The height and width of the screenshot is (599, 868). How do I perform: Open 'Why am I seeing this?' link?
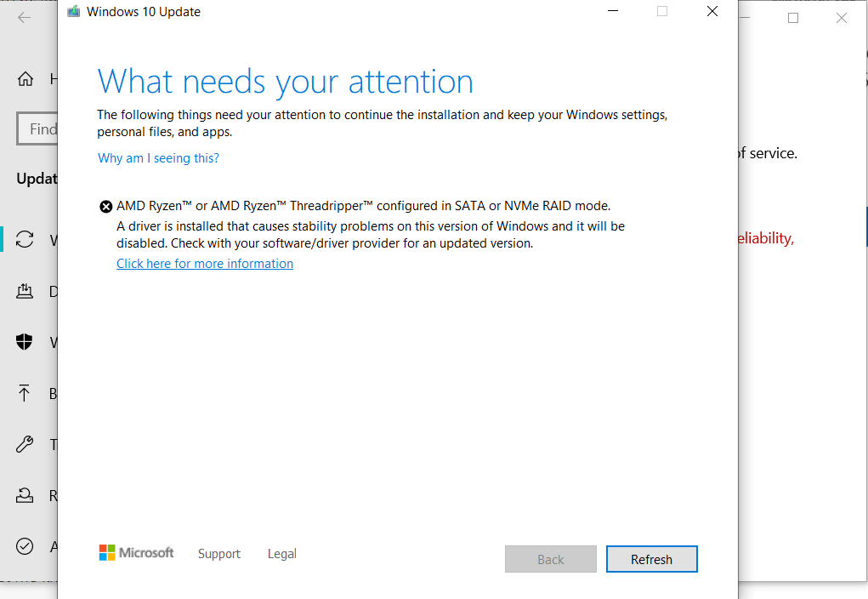[x=158, y=158]
